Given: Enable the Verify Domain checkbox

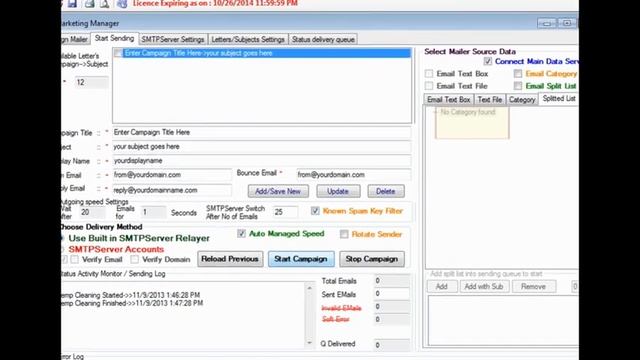Looking at the screenshot, I should tap(134, 260).
